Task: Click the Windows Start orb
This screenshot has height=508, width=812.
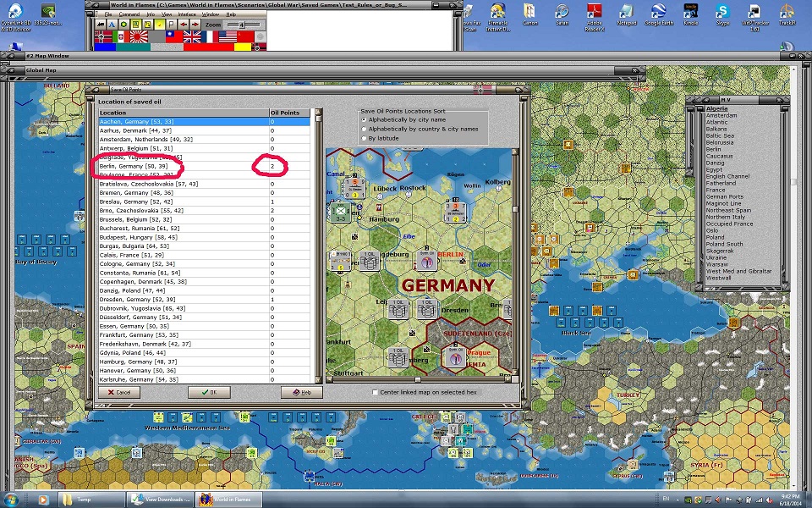Action: [x=10, y=500]
